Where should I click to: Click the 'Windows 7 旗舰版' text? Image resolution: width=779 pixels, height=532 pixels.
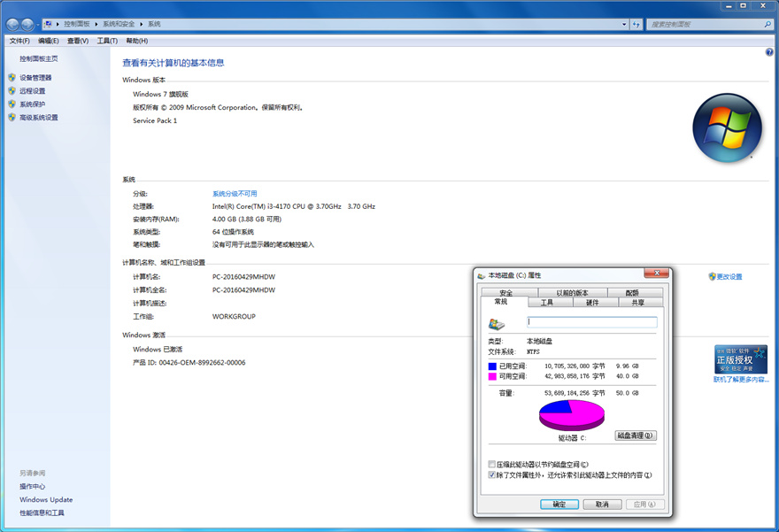tap(160, 94)
